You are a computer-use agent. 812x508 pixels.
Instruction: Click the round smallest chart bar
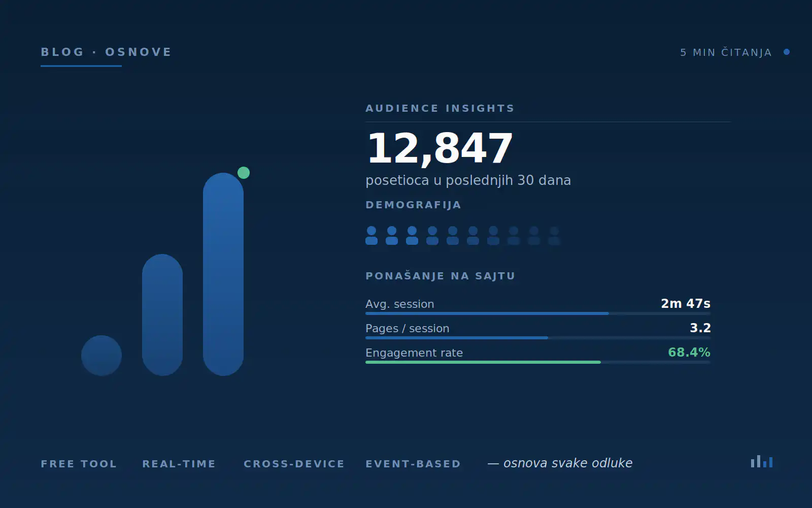(x=101, y=356)
